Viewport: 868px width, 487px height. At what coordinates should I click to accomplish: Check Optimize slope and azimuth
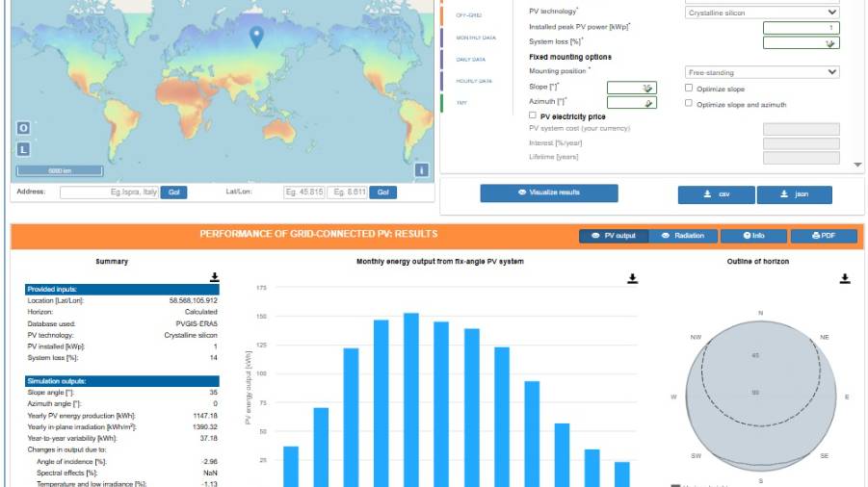689,104
